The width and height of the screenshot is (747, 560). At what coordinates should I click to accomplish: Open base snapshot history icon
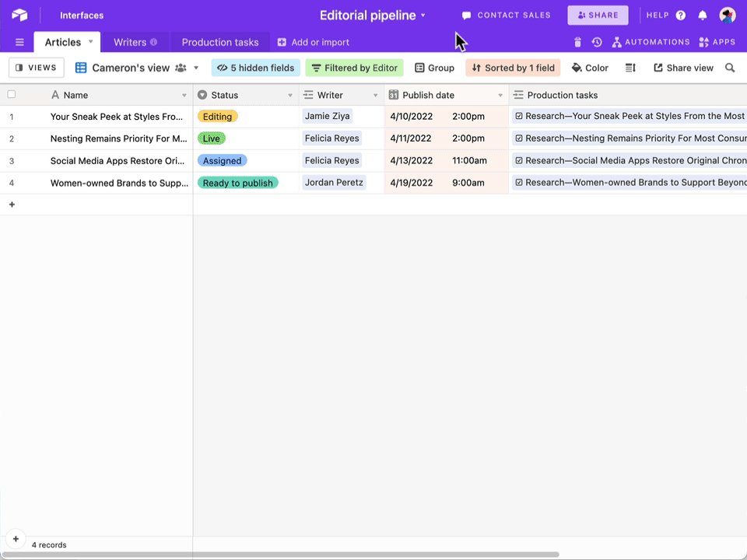(x=595, y=42)
